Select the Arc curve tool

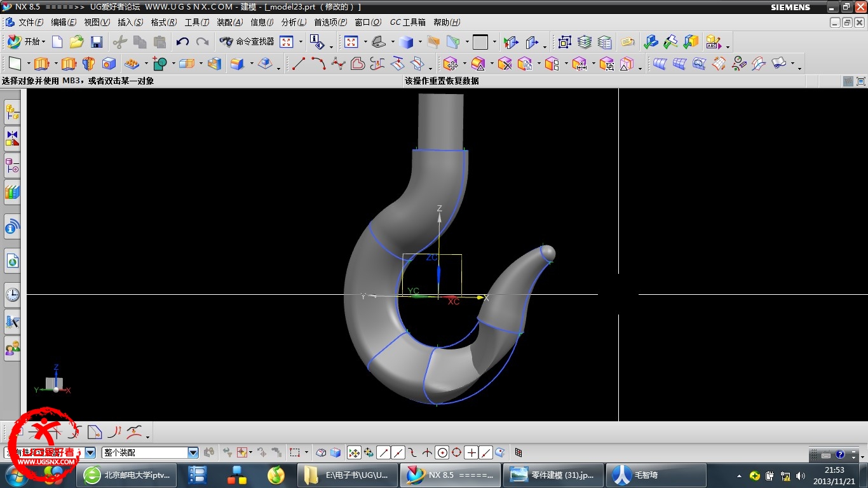pos(318,64)
